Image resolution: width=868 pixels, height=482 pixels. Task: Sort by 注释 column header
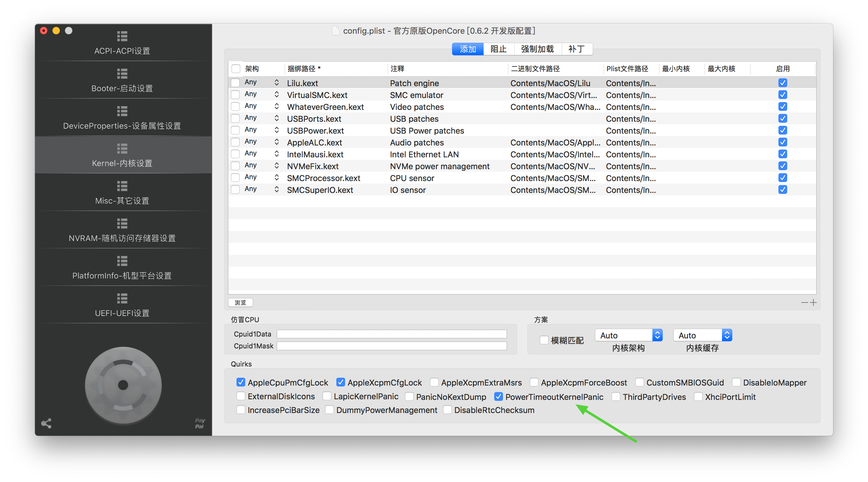coord(447,69)
